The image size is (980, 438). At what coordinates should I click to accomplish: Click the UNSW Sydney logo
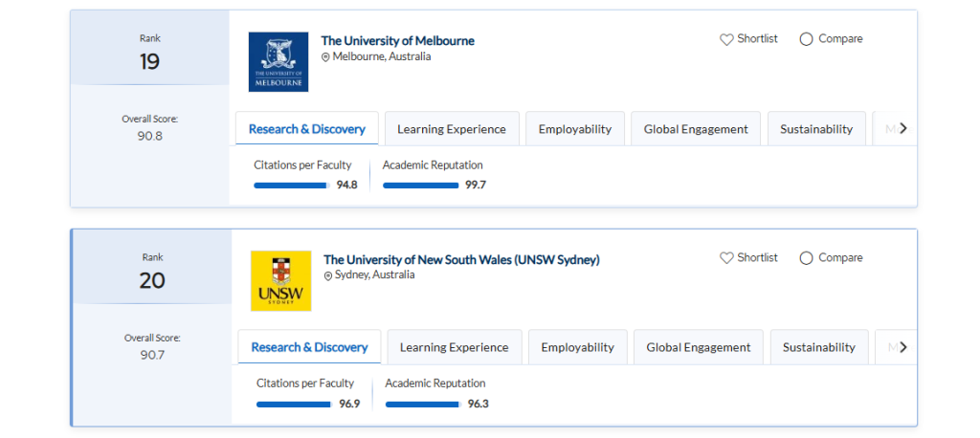click(280, 280)
